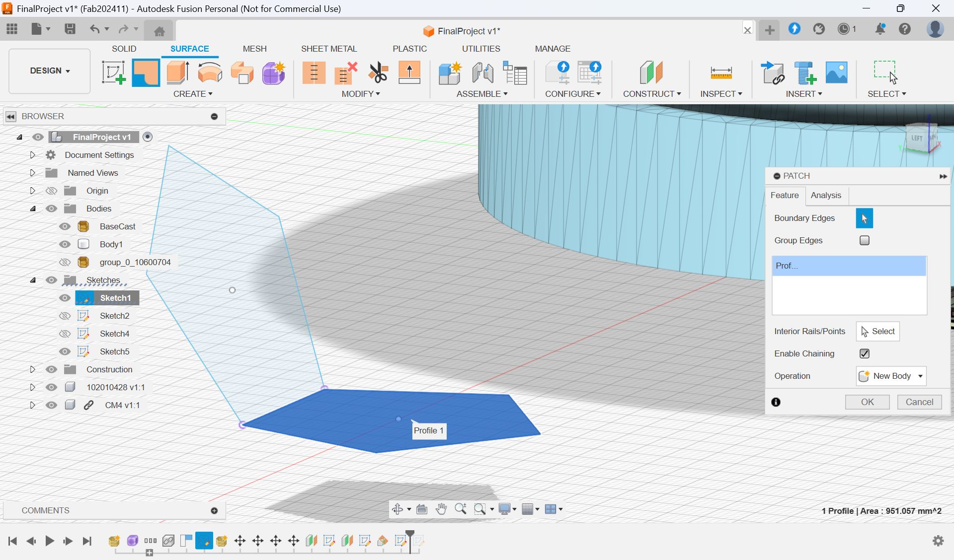954x560 pixels.
Task: Show Sketch2 via its eye icon
Action: pos(65,316)
